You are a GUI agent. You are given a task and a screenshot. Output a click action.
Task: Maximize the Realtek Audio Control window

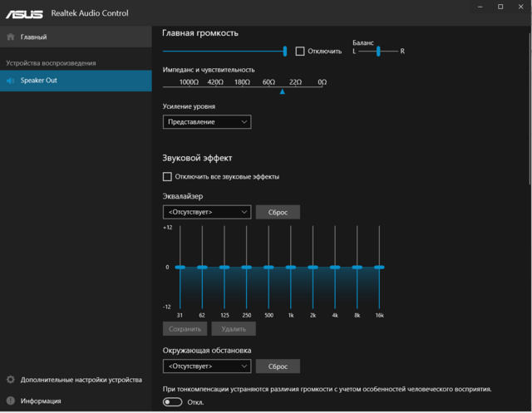[x=500, y=7]
